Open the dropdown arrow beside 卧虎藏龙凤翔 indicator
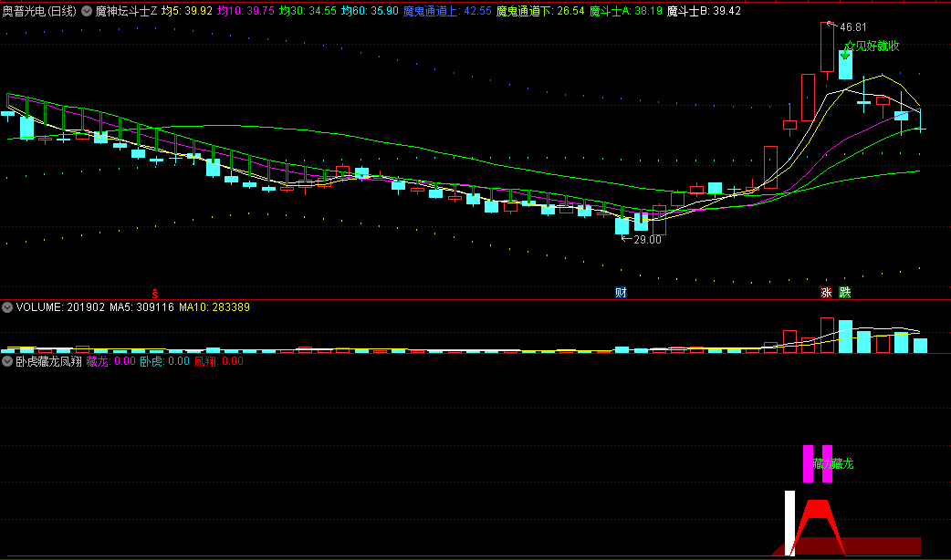This screenshot has width=951, height=560. [7, 361]
